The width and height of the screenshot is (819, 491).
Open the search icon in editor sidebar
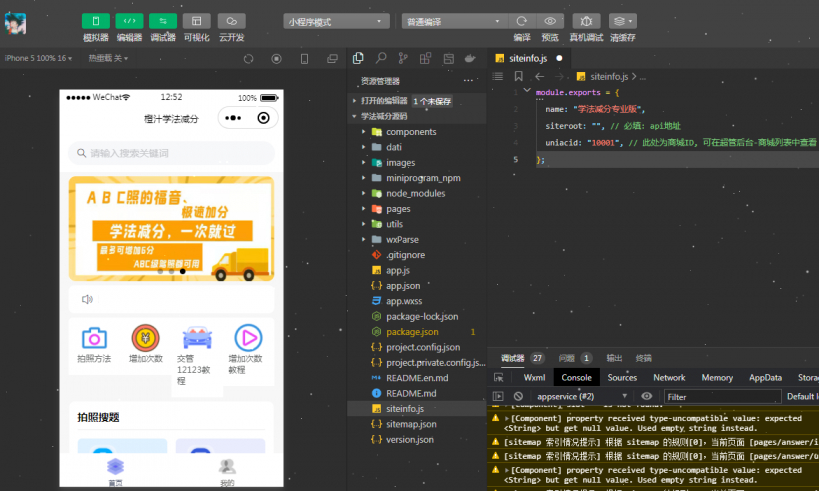[380, 58]
